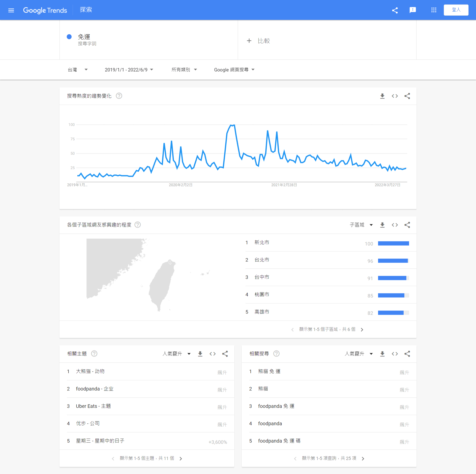Screen dimensions: 476x474
Task: Download the related queries data
Action: (x=382, y=354)
